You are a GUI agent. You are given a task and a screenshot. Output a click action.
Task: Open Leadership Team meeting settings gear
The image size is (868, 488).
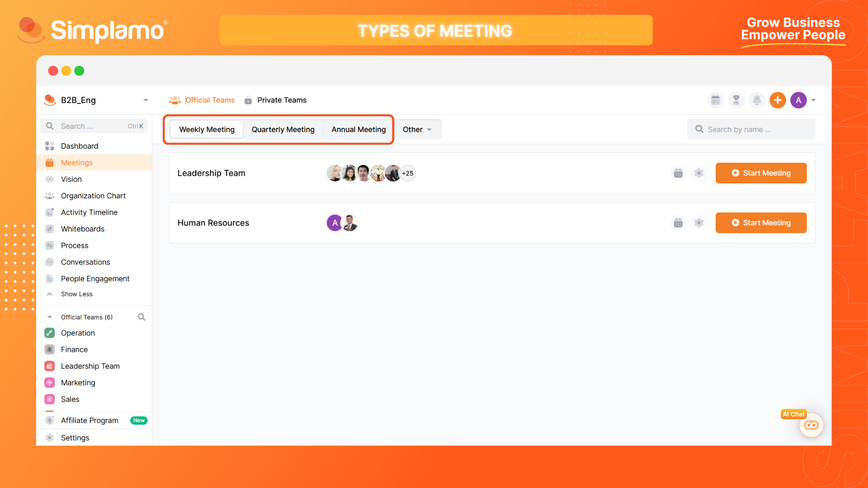pyautogui.click(x=699, y=173)
